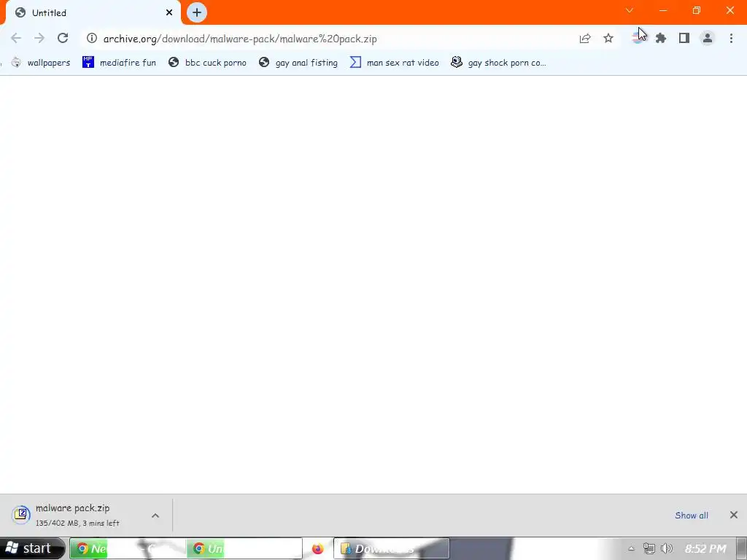Open the wallpapers bookmark
The height and width of the screenshot is (560, 747).
[41, 63]
